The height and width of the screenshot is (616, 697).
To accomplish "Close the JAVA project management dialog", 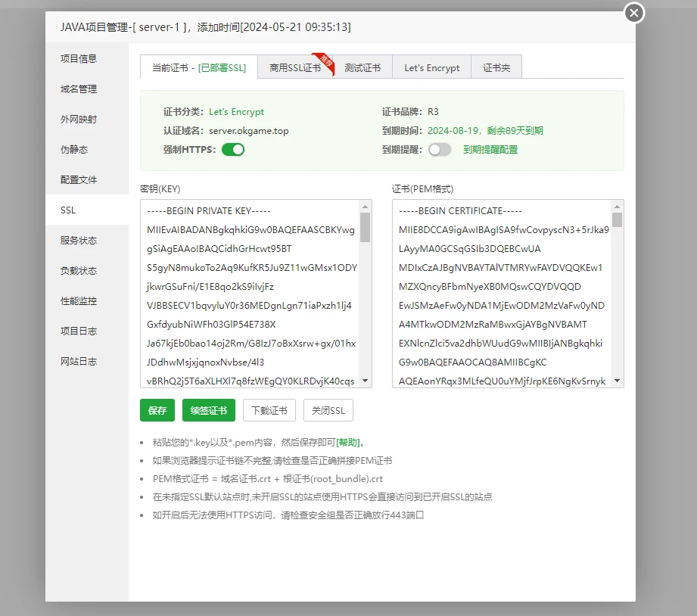I will (x=633, y=13).
